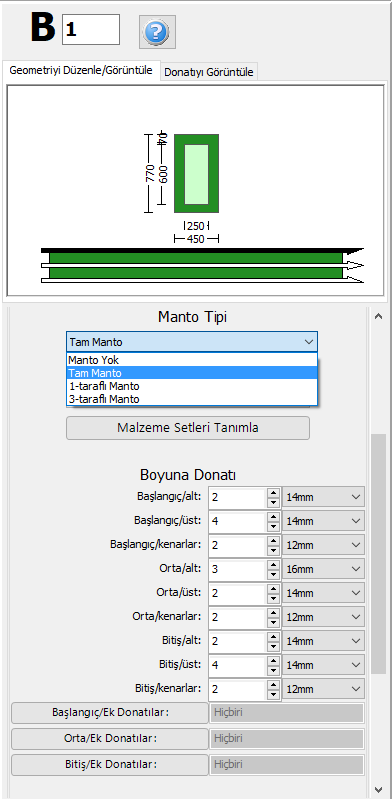This screenshot has height=799, width=392.
Task: Click Bitiş/Ek Donatılar button
Action: pos(110,764)
